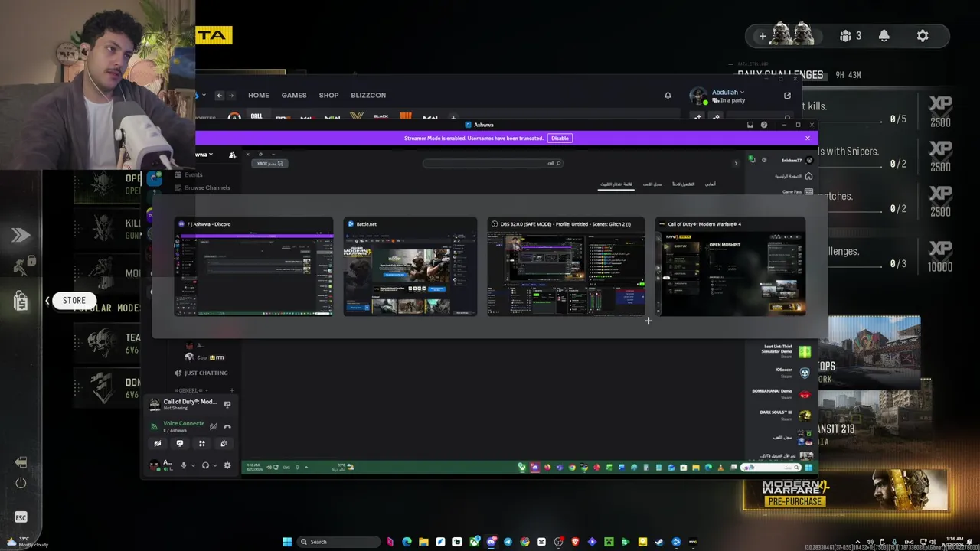The image size is (980, 551).
Task: Click the search field in the Xbox app
Action: coord(493,163)
